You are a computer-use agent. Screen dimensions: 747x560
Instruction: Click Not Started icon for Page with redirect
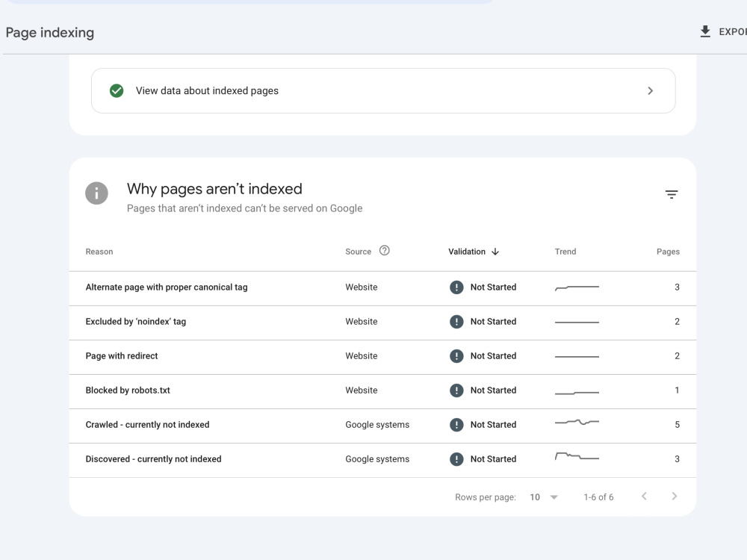tap(456, 355)
